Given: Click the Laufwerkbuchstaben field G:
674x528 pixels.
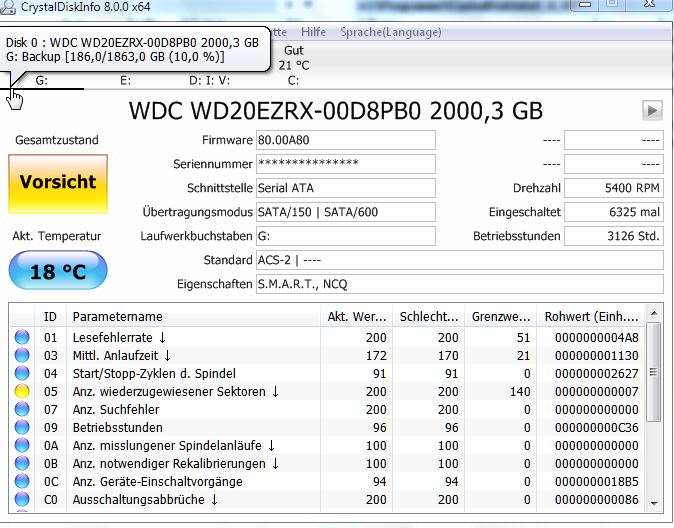Looking at the screenshot, I should pyautogui.click(x=346, y=236).
